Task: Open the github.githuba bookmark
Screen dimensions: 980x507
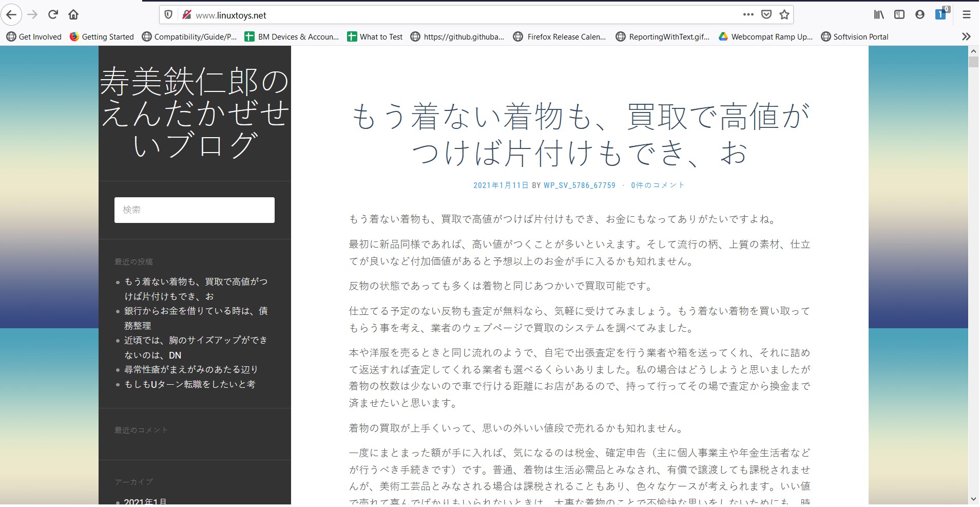Action: point(457,36)
